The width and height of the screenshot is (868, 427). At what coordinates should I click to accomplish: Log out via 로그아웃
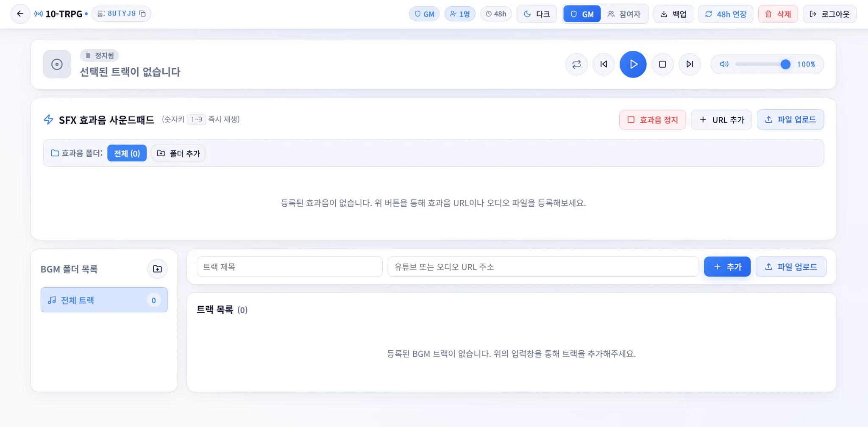[x=829, y=14]
